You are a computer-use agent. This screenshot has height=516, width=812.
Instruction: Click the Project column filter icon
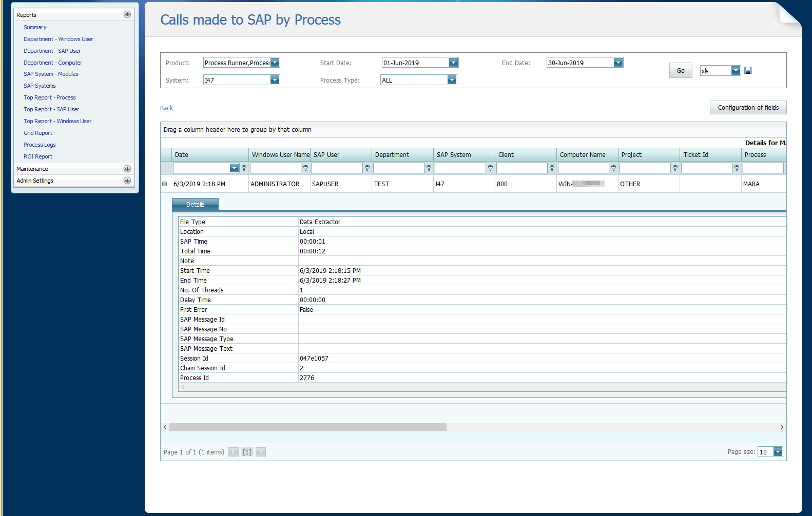pyautogui.click(x=675, y=168)
